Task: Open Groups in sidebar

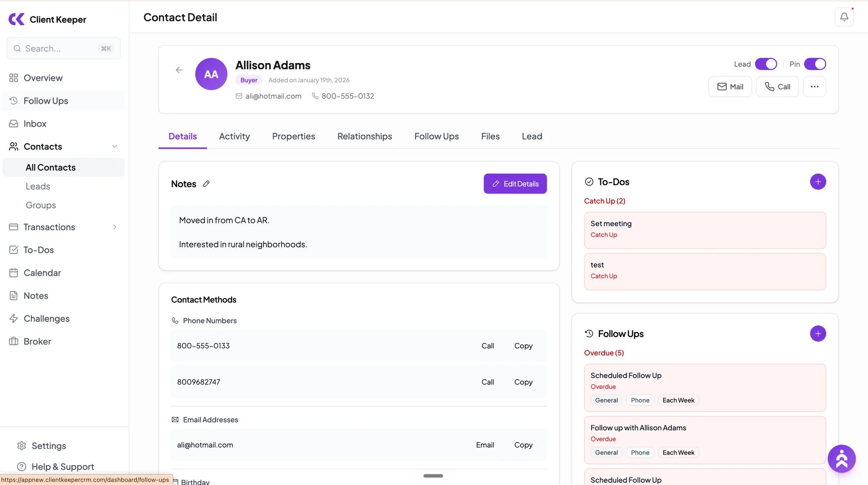Action: 41,205
